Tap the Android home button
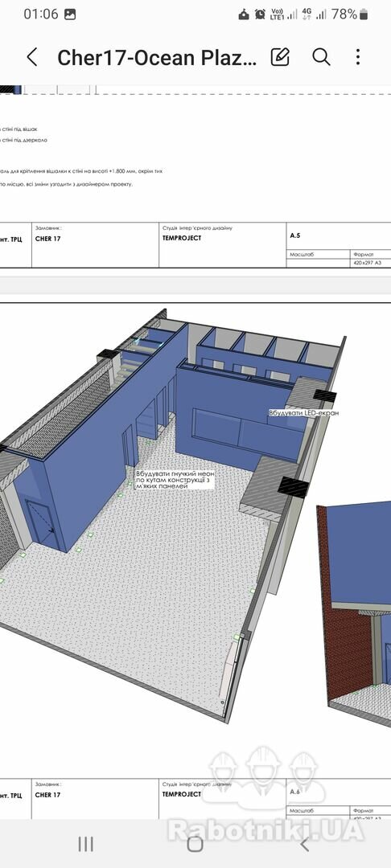The width and height of the screenshot is (391, 868). [x=195, y=844]
